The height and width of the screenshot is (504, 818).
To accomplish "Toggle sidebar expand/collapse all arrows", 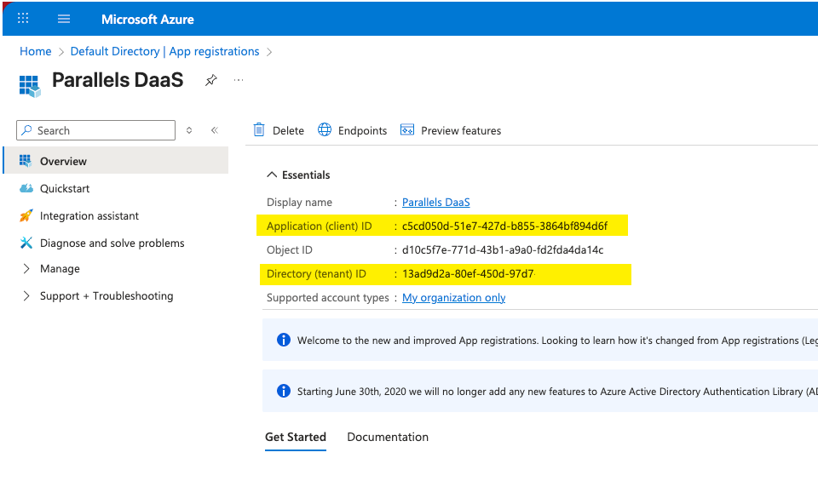I will pos(189,130).
